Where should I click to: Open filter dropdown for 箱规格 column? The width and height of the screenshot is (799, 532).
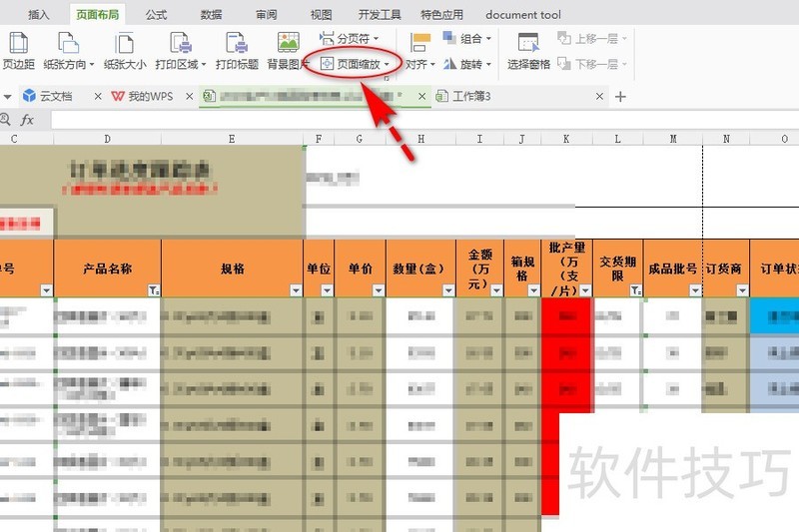click(x=533, y=290)
